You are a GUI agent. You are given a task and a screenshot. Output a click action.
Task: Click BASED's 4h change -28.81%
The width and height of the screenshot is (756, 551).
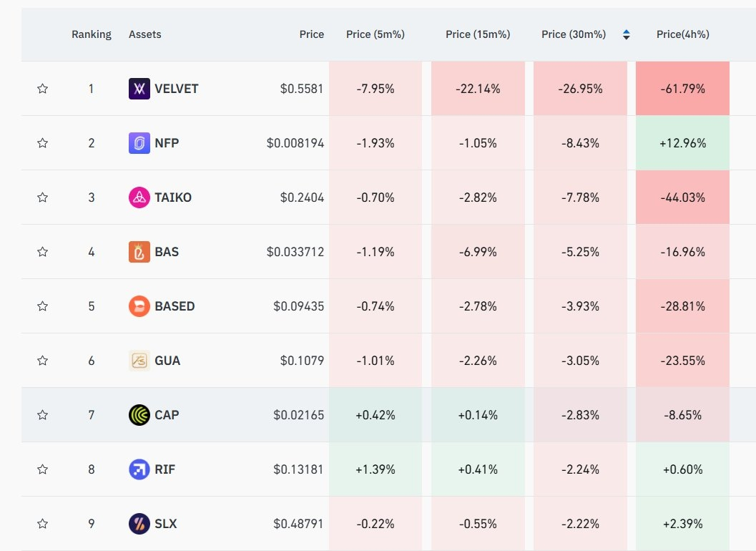(x=683, y=306)
